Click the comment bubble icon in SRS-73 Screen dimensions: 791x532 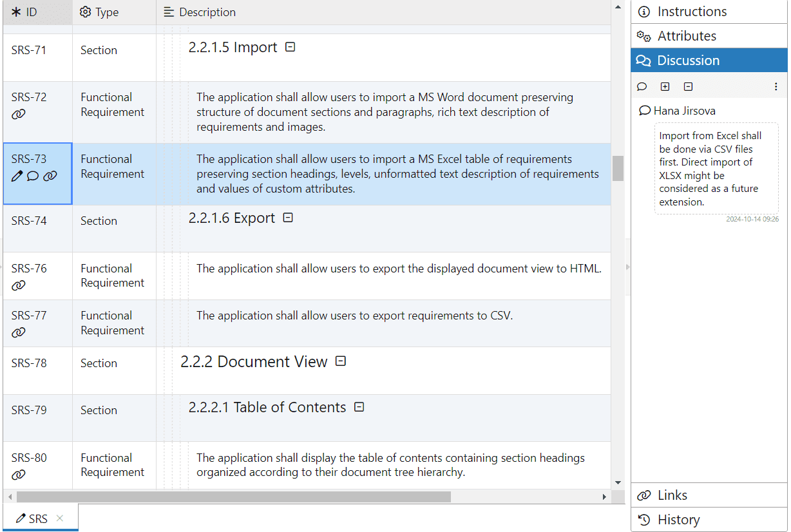pos(33,176)
